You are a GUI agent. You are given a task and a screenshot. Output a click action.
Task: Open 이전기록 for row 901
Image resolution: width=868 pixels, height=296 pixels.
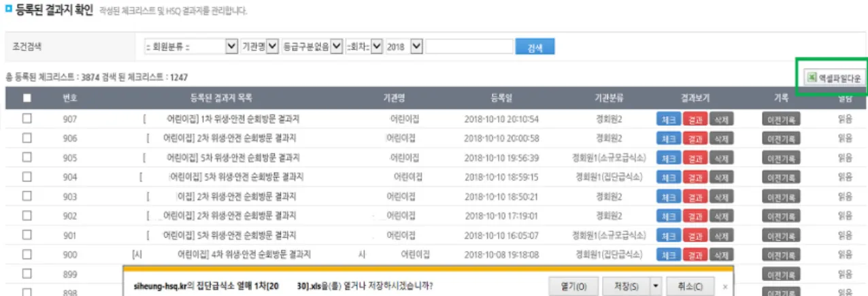coord(782,235)
